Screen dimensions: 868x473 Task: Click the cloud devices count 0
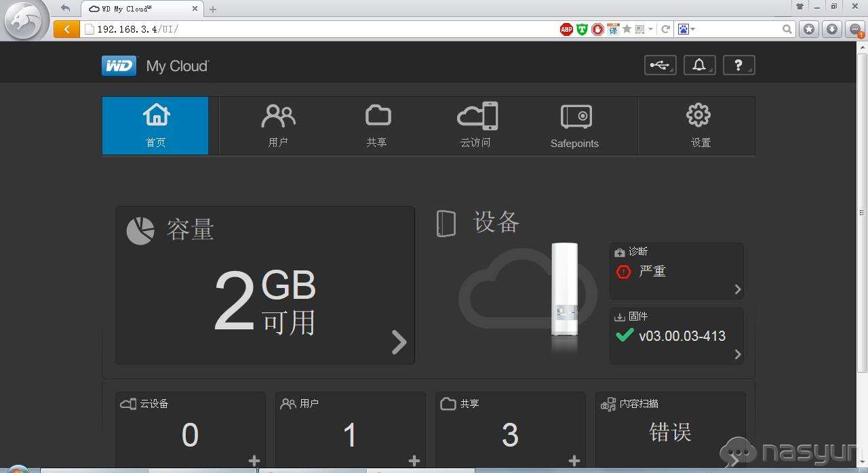pyautogui.click(x=190, y=435)
